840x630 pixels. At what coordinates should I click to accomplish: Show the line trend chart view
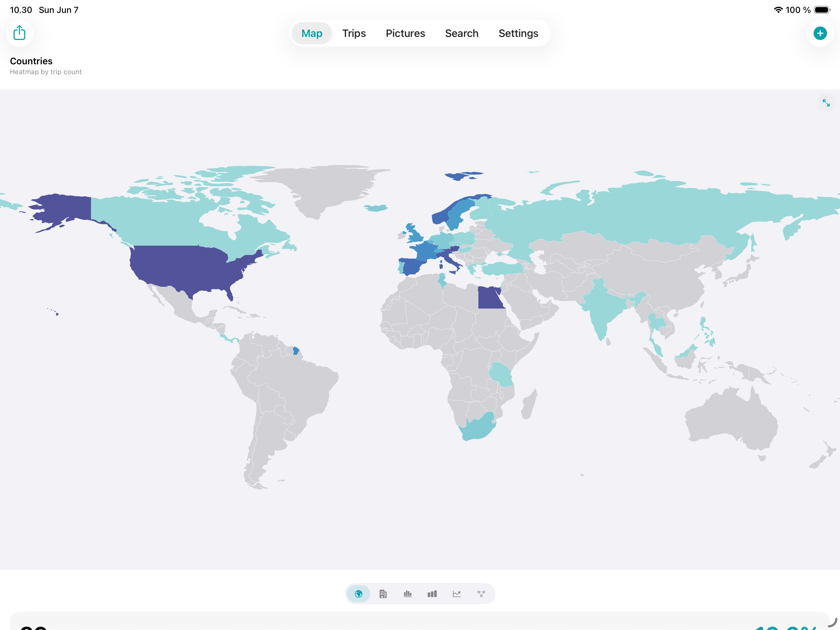tap(457, 593)
